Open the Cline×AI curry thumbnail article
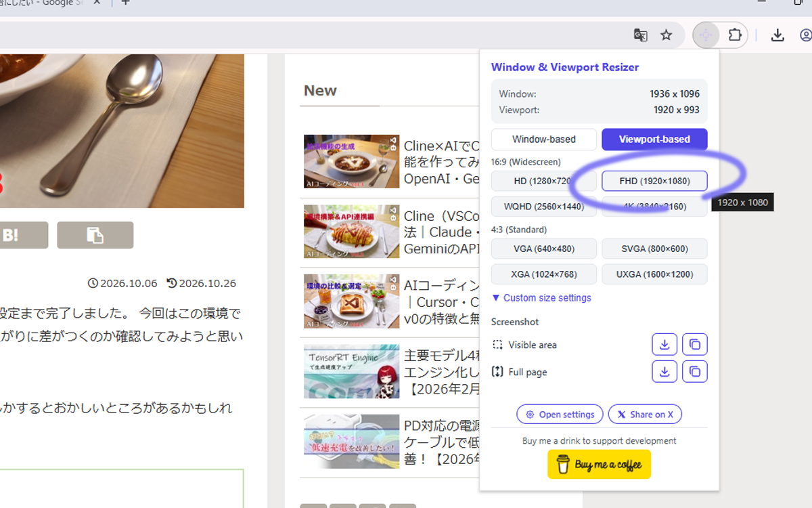 coord(351,161)
